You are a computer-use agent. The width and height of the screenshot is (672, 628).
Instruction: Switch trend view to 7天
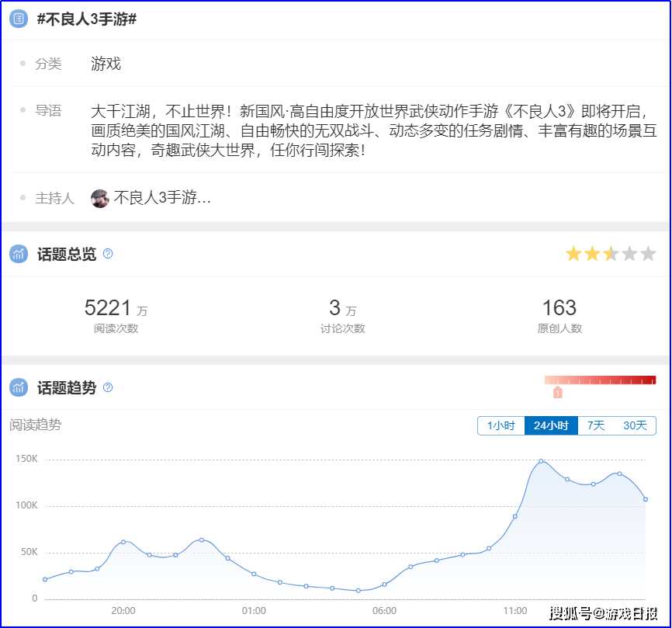(595, 425)
